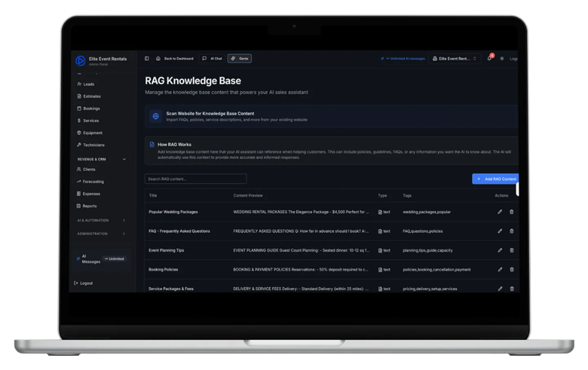Click the globe icon in Scan Website card
Screen dimensions: 588x370
pos(156,117)
